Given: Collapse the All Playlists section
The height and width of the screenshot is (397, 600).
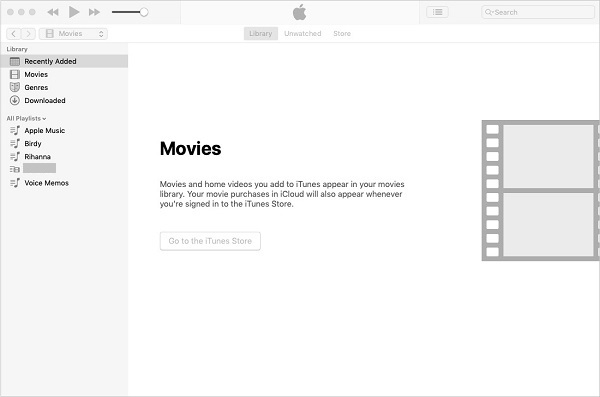Looking at the screenshot, I should click(26, 119).
